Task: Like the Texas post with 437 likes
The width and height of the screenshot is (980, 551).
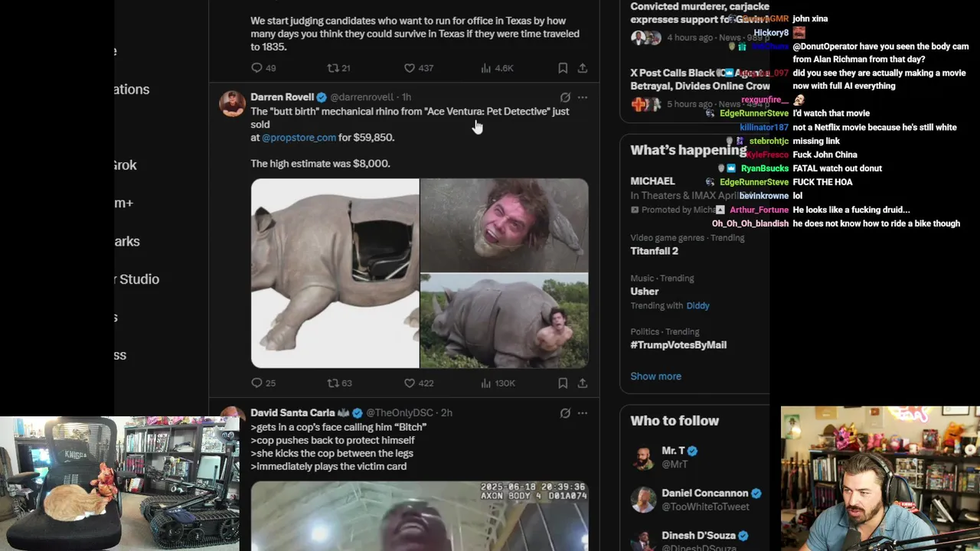Action: (x=410, y=68)
